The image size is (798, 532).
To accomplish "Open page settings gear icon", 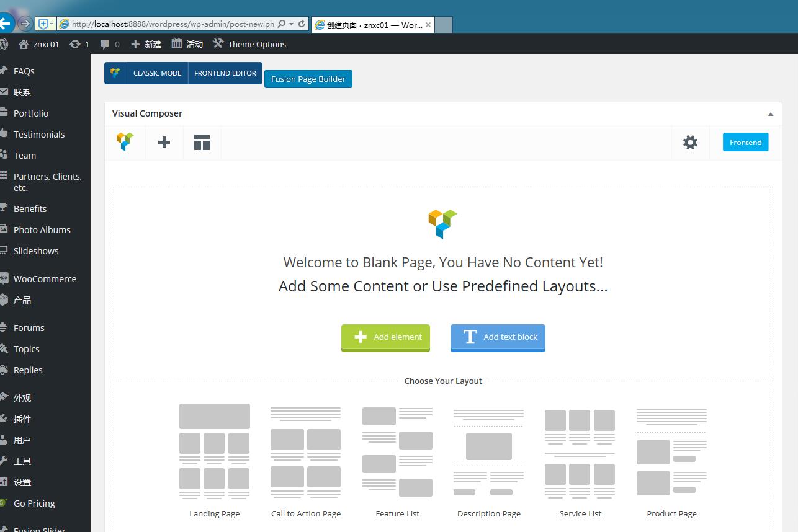I will pos(690,143).
